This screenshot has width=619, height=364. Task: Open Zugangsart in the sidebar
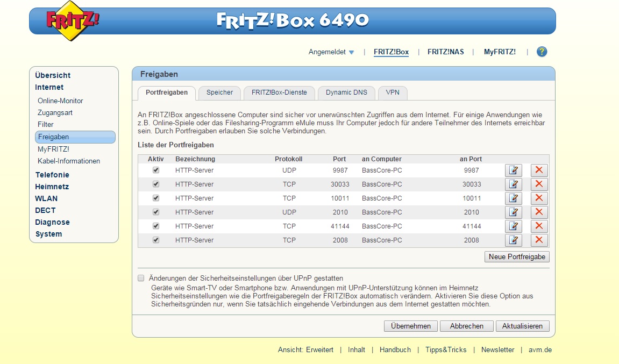click(x=55, y=113)
